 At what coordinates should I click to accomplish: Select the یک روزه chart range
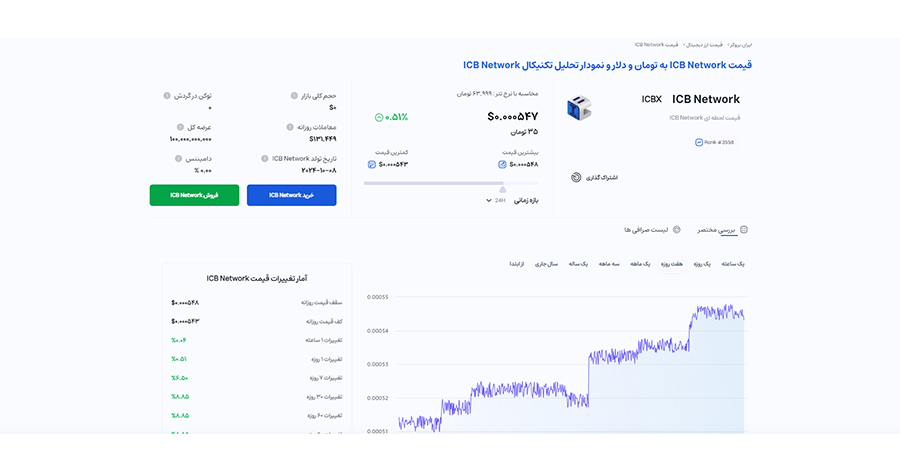coord(702,264)
